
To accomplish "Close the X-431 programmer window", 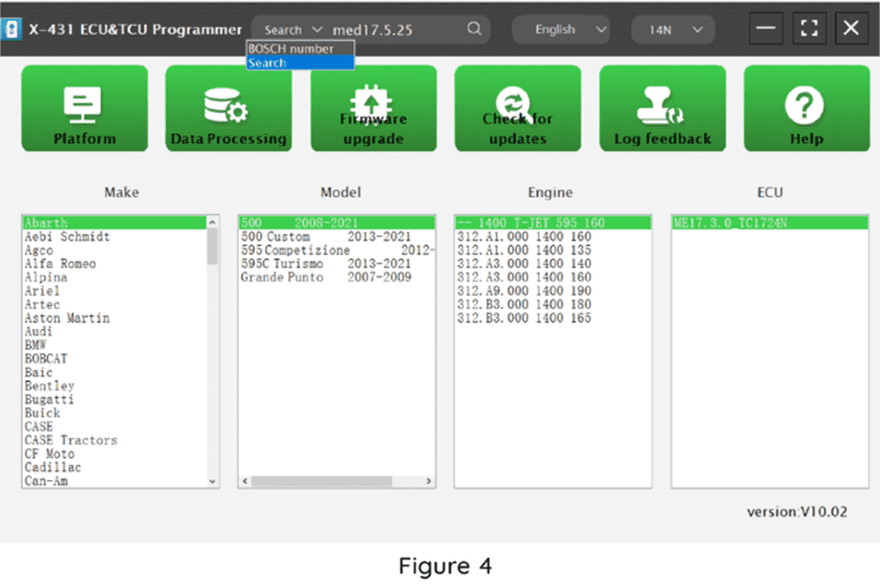I will [x=851, y=28].
